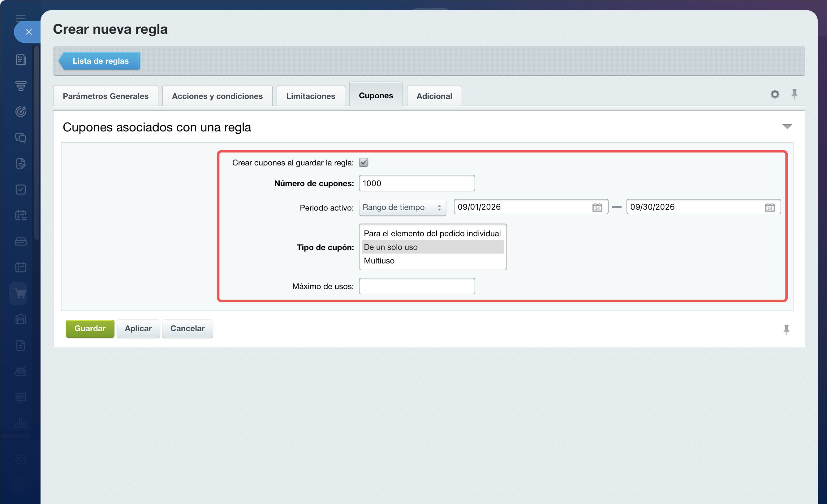Screen dimensions: 827x504
Task: Open the 'Rango de tiempo' period dropdown
Action: pyautogui.click(x=403, y=207)
